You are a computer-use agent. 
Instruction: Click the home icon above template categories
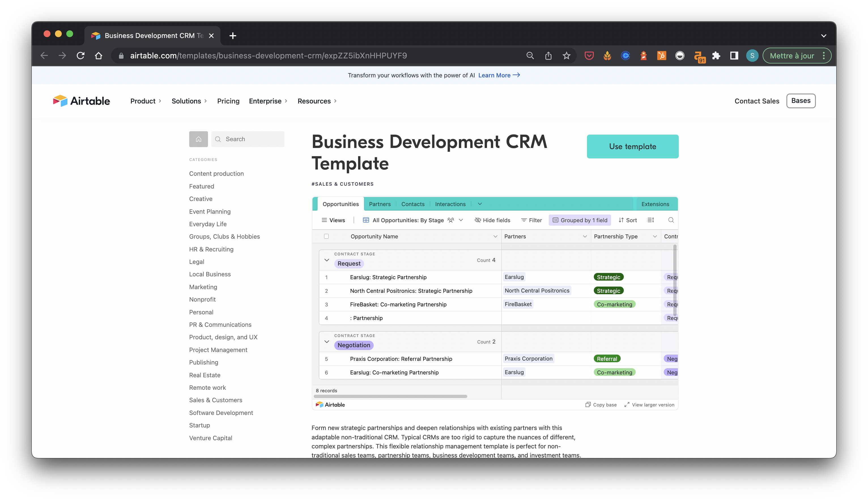point(198,139)
